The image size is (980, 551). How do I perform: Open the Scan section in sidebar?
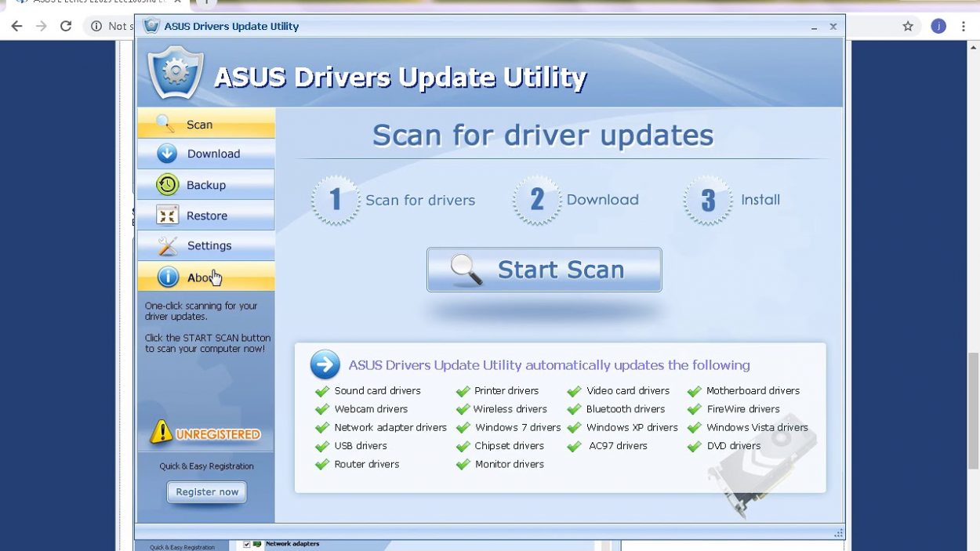(206, 124)
